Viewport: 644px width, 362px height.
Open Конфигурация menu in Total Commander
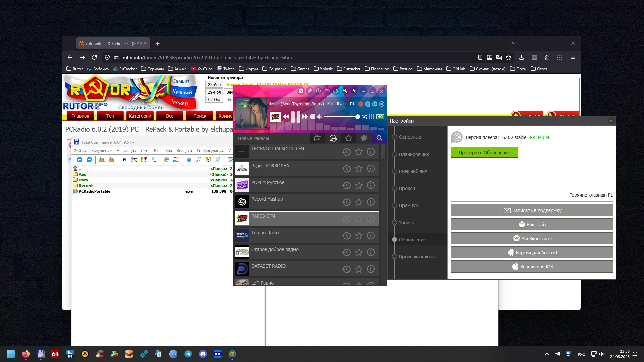tap(210, 151)
